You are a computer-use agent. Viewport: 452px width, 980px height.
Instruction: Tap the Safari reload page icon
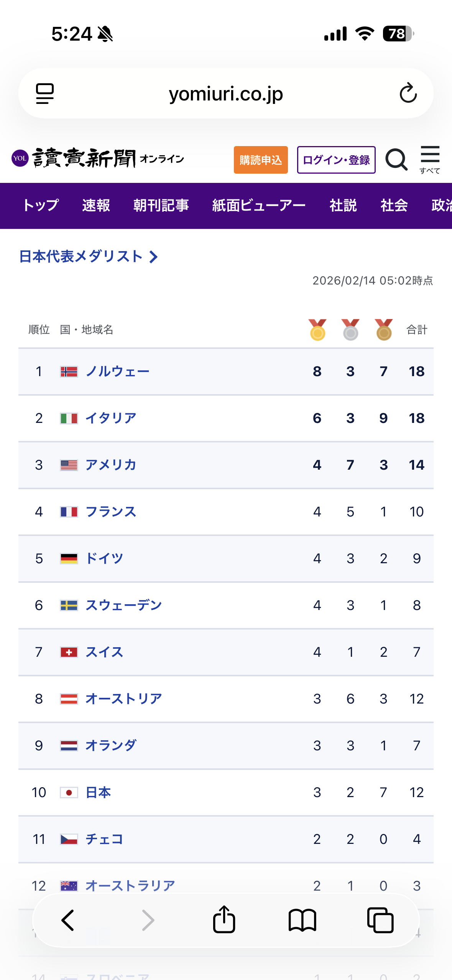(x=408, y=93)
